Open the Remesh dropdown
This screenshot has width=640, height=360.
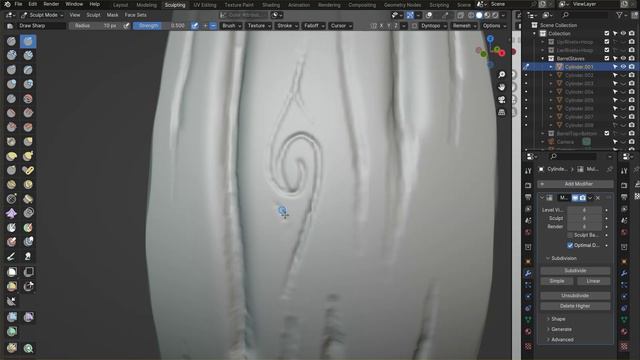click(464, 25)
